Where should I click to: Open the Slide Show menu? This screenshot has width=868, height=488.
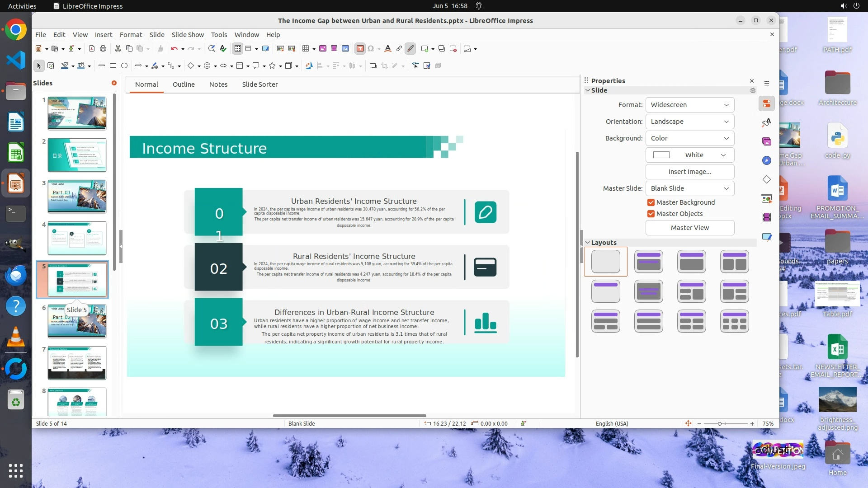tap(188, 35)
